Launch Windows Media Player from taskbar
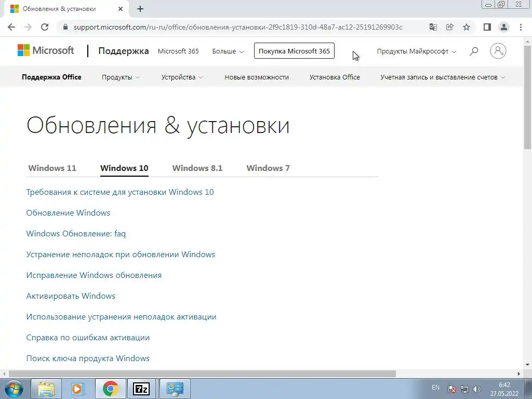 coord(78,389)
